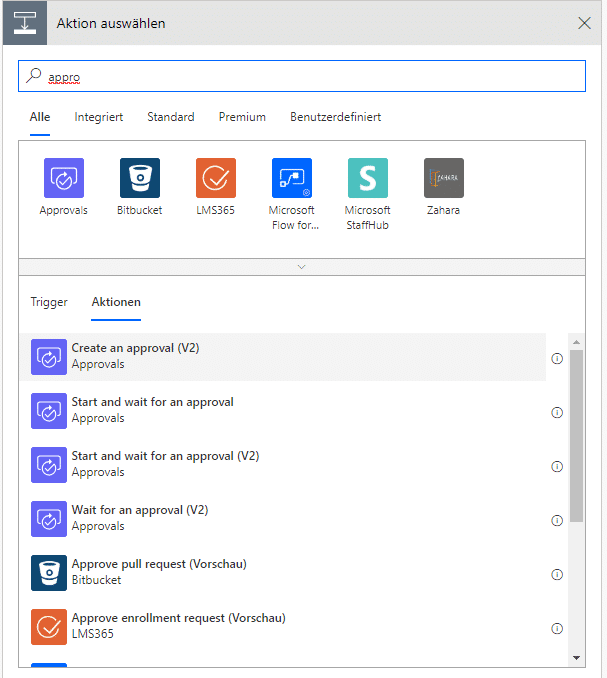607x678 pixels.
Task: Click the search magnifier icon
Action: pos(33,76)
